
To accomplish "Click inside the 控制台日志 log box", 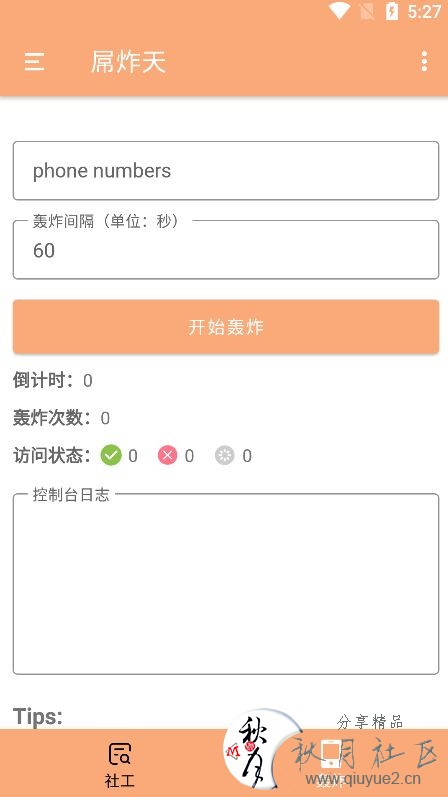I will [x=226, y=584].
